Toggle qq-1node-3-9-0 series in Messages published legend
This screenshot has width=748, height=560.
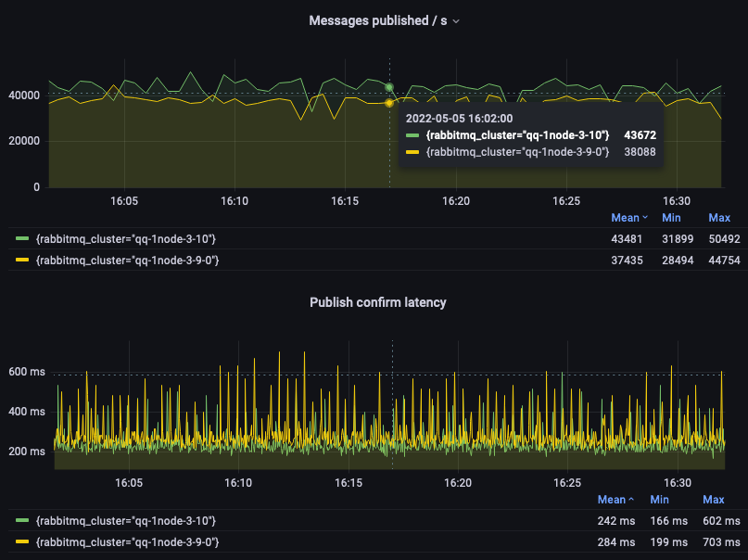click(127, 261)
